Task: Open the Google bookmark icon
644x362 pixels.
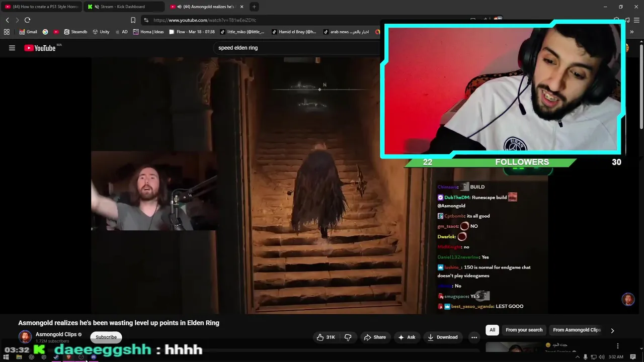Action: [45, 32]
